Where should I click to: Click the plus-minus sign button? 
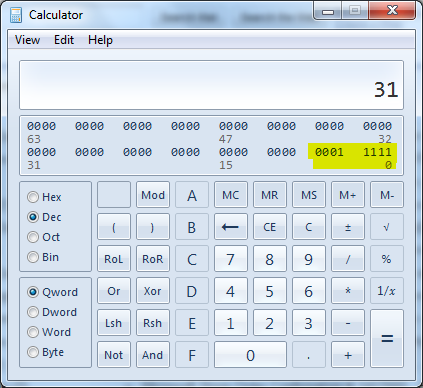coord(348,227)
